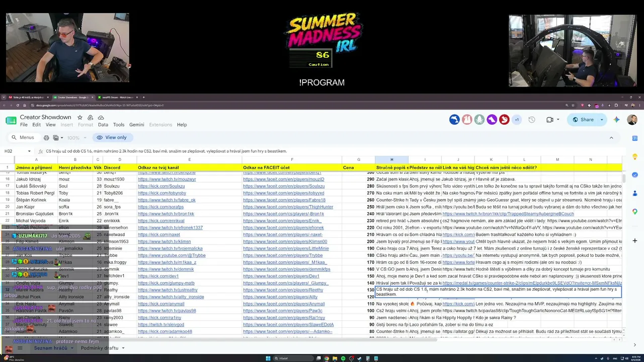Select cell with name 'Jan Kaipr'
The width and height of the screenshot is (644, 362).
tap(36, 207)
